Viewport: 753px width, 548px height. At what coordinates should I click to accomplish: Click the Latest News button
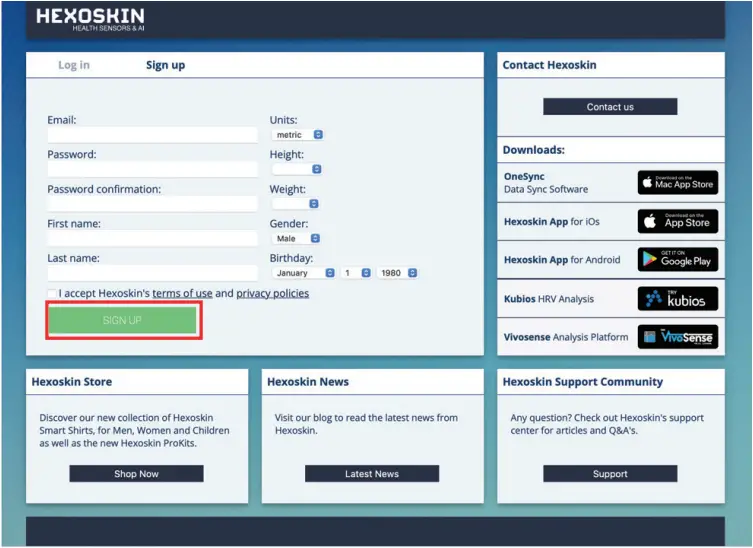point(372,474)
